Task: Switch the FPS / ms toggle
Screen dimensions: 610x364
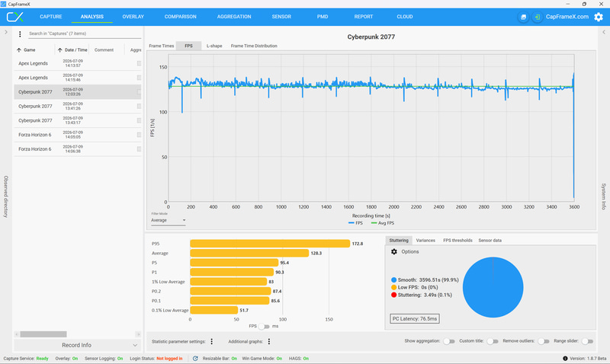Action: (x=264, y=327)
